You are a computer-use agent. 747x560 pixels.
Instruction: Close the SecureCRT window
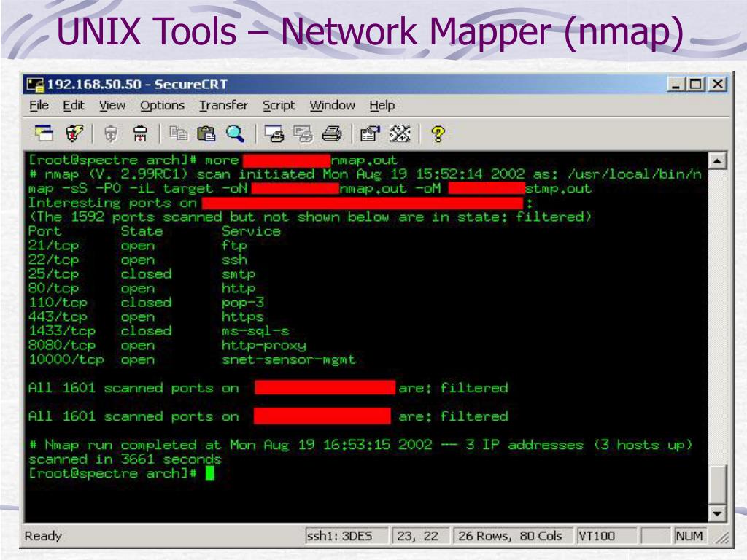pos(718,85)
